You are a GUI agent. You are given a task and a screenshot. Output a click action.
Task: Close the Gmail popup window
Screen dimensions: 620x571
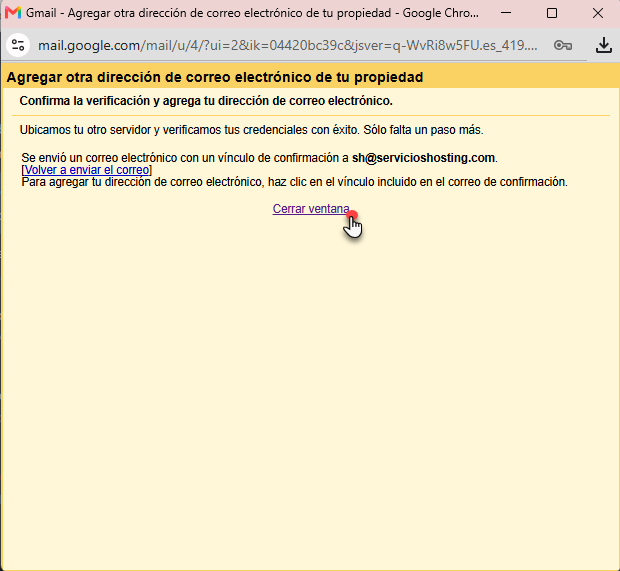[597, 13]
